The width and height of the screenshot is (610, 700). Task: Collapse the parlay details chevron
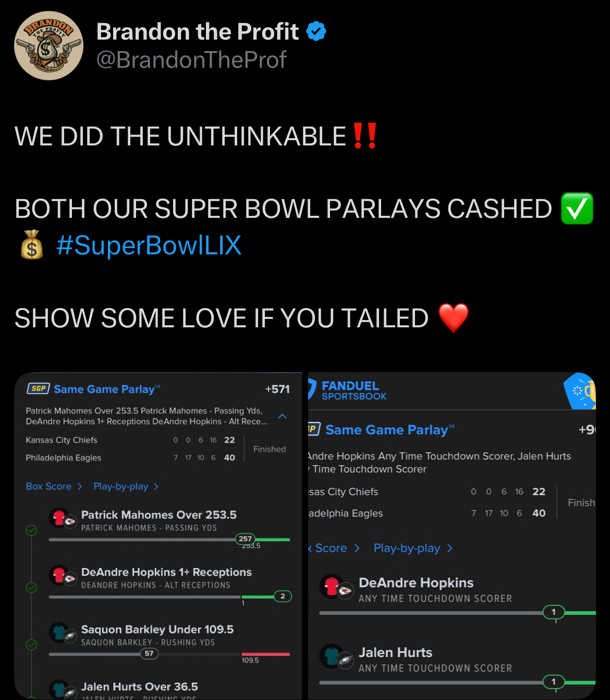[283, 416]
